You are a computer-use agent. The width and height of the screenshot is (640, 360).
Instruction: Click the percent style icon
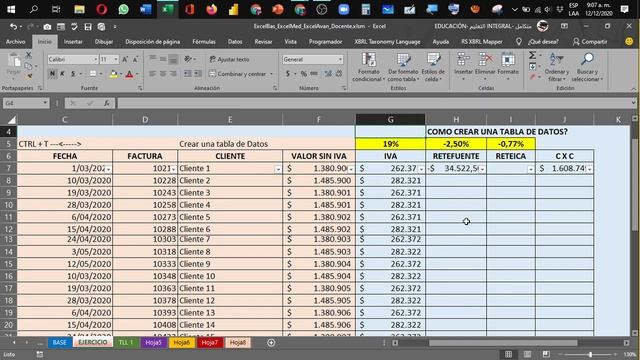click(x=304, y=74)
